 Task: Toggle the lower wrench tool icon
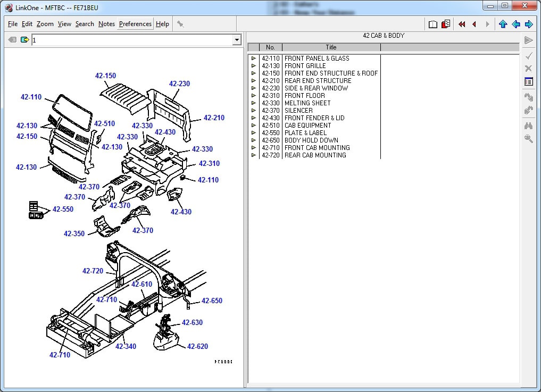(x=528, y=110)
